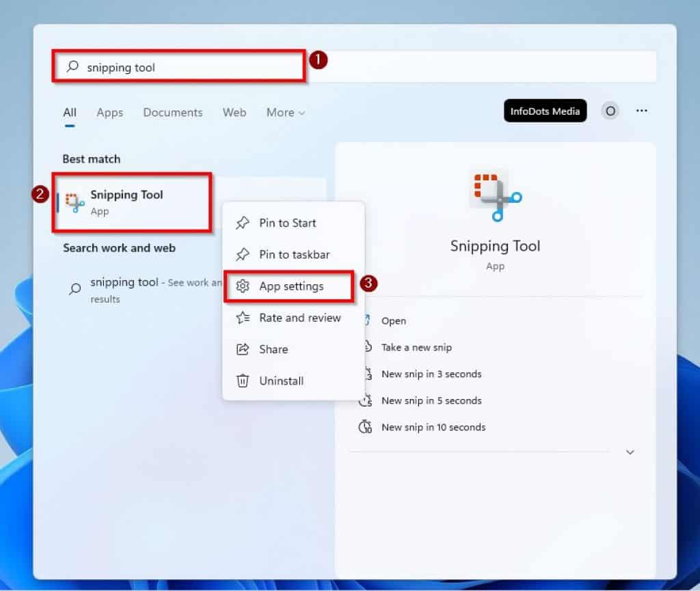Click the pin icon beside Pin to Start
Image resolution: width=700 pixels, height=591 pixels.
tap(243, 223)
